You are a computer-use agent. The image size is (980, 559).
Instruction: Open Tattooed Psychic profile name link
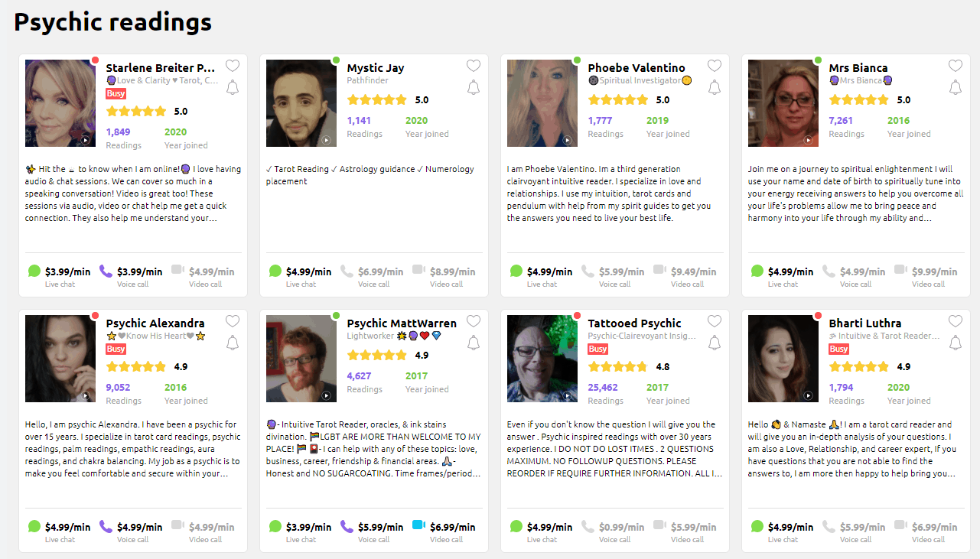635,323
